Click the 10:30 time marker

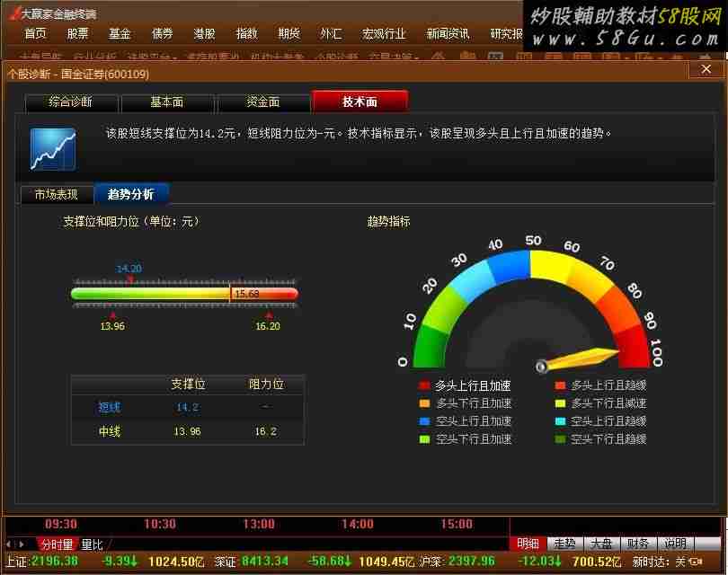160,524
